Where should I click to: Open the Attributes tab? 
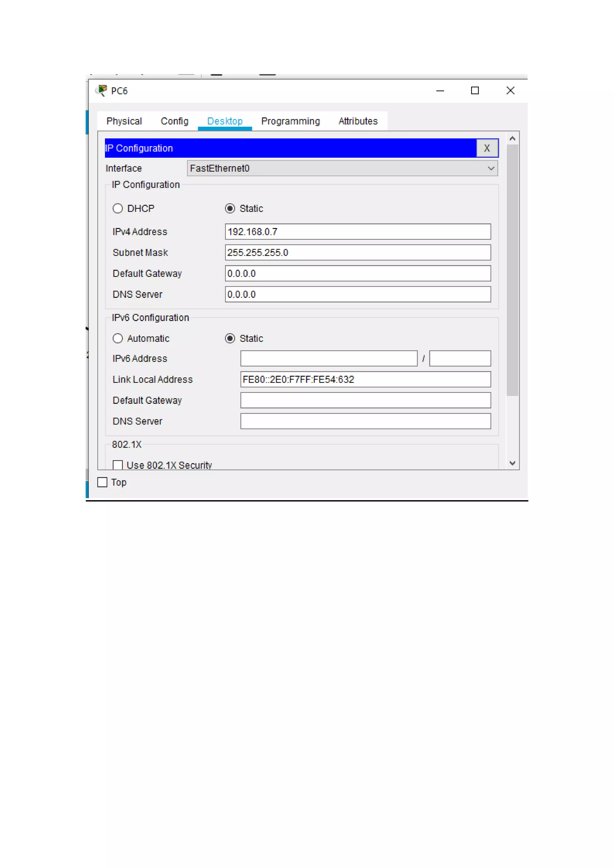[358, 121]
